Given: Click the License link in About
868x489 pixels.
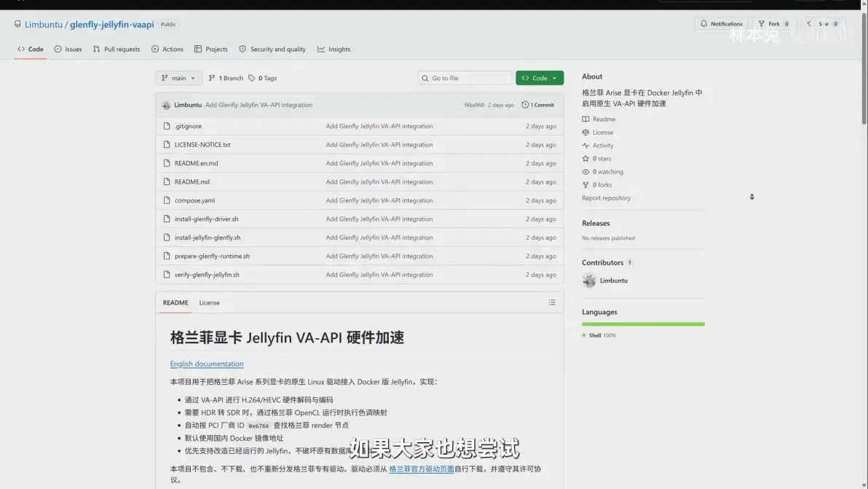Looking at the screenshot, I should [x=597, y=133].
